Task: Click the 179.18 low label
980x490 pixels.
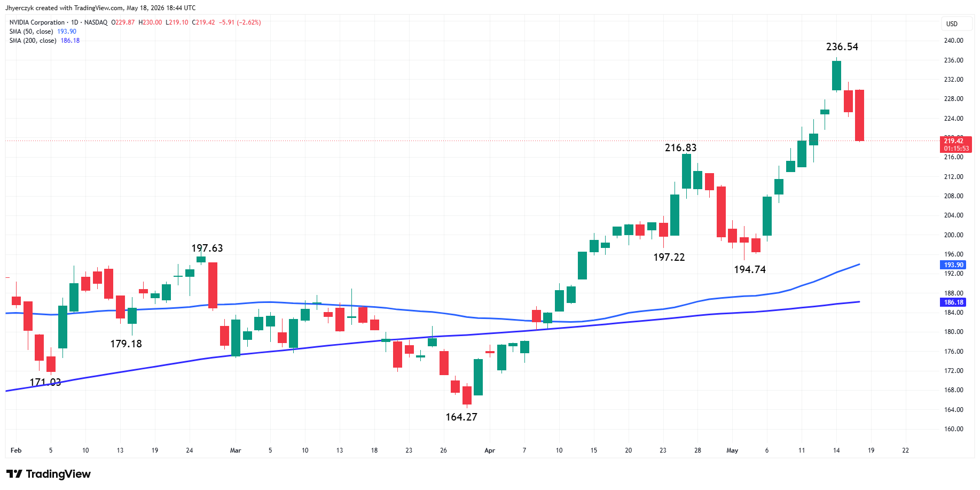Action: 126,344
